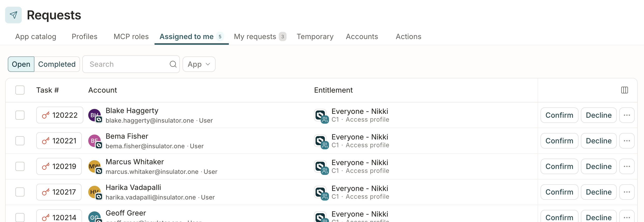The width and height of the screenshot is (644, 222).
Task: Decline task 120221 for Bema Fisher
Action: tap(599, 141)
